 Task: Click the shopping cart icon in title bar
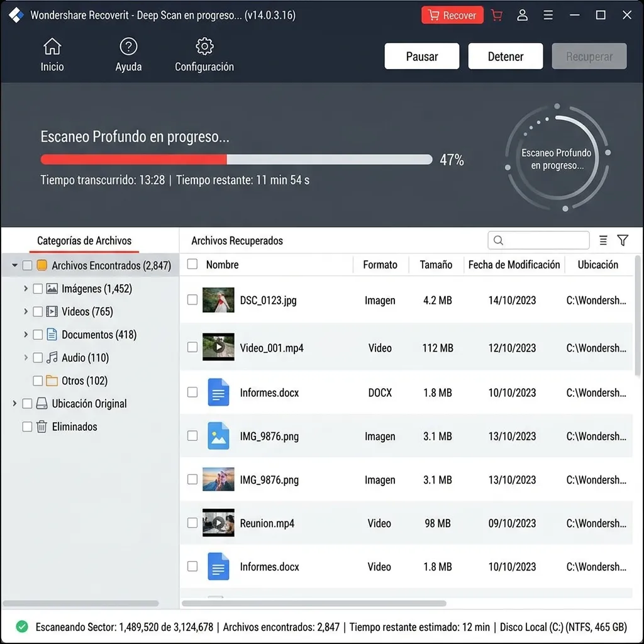[497, 15]
